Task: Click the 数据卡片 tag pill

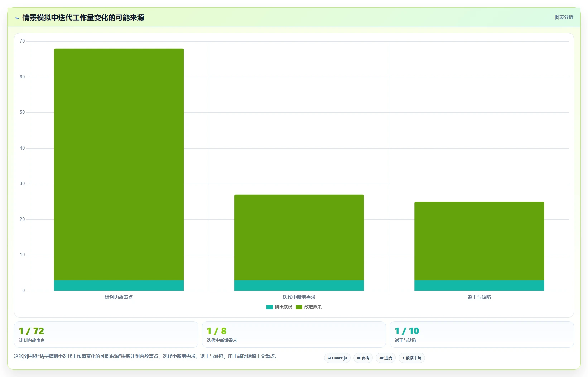Action: click(412, 358)
